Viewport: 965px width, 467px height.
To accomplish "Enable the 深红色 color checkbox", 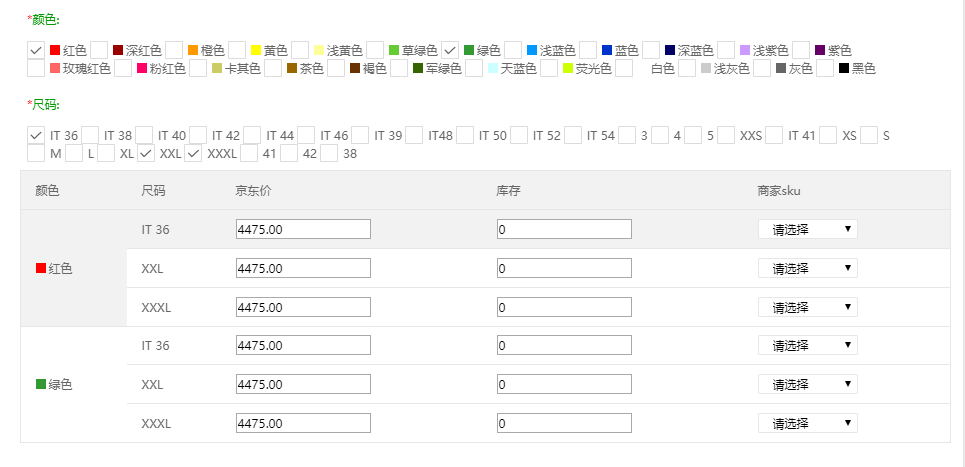I will click(x=99, y=50).
